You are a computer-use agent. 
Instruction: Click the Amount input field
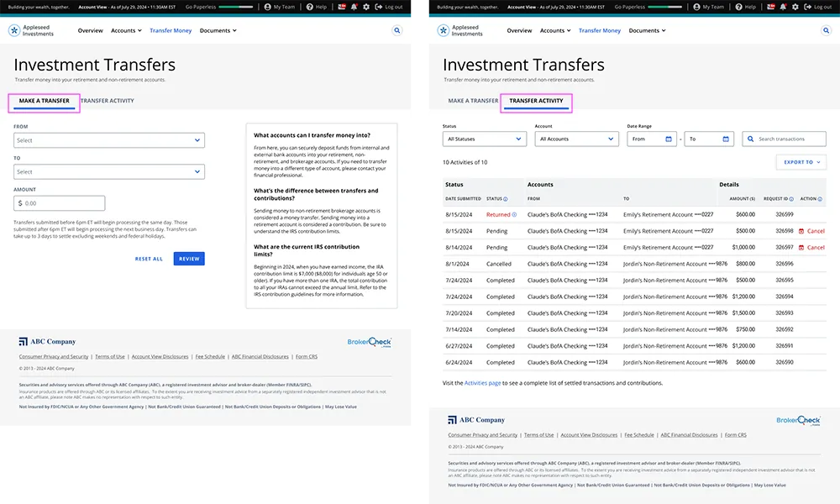[60, 203]
